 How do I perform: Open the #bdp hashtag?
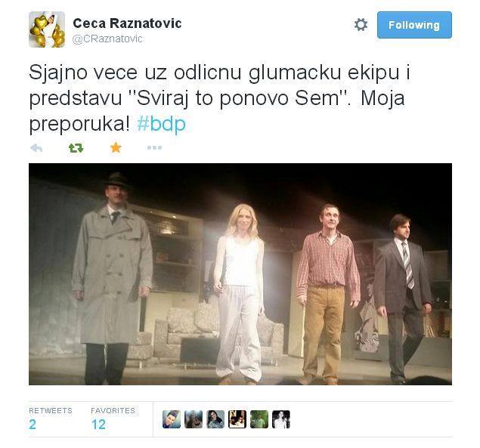[161, 124]
